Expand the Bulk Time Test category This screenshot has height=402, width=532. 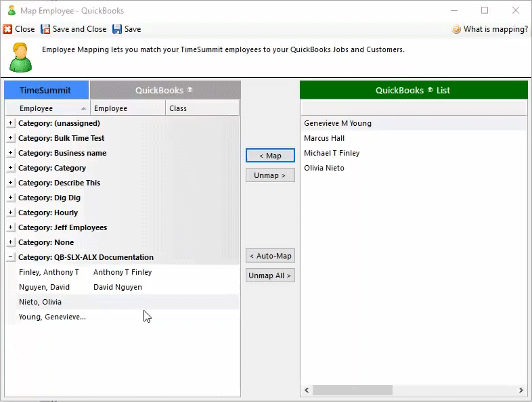(10, 138)
